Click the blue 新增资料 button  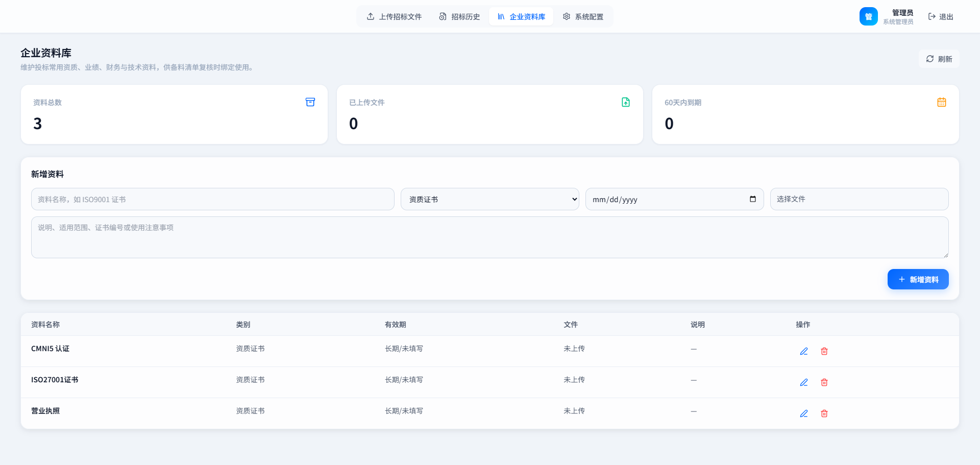918,279
